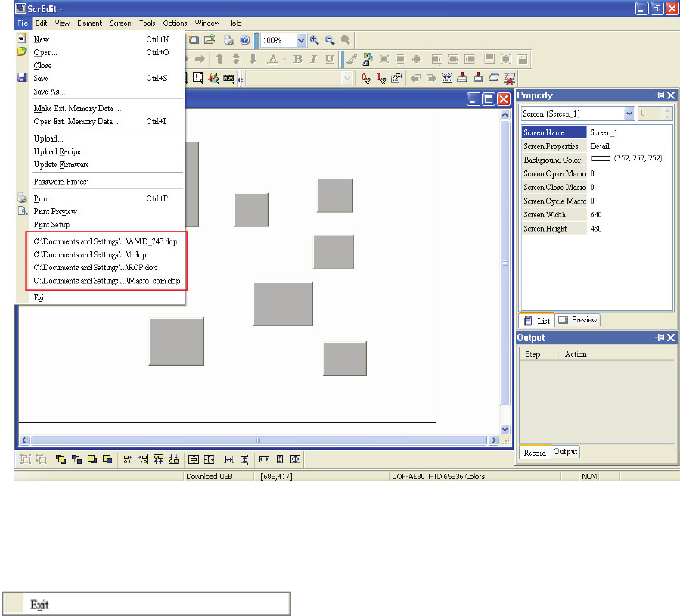The width and height of the screenshot is (680, 616).
Task: Click the keyboard icon in element toolbar
Action: [x=229, y=77]
